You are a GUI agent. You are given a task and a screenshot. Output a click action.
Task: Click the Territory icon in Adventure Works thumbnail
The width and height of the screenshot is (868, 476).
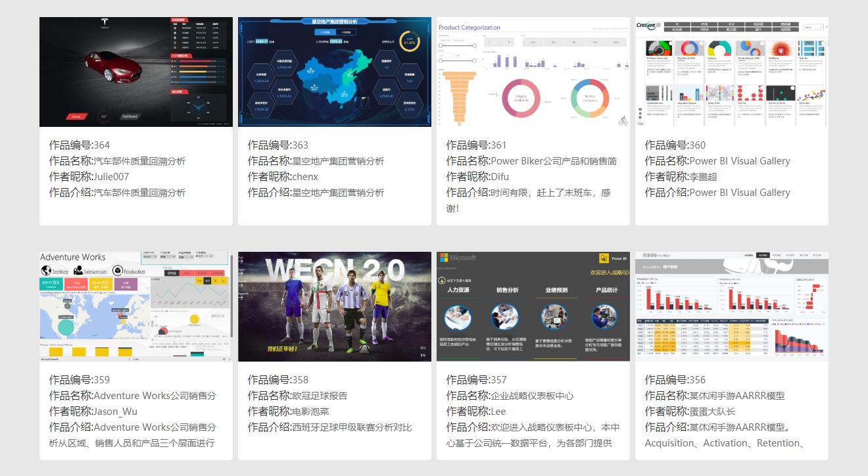tap(47, 270)
